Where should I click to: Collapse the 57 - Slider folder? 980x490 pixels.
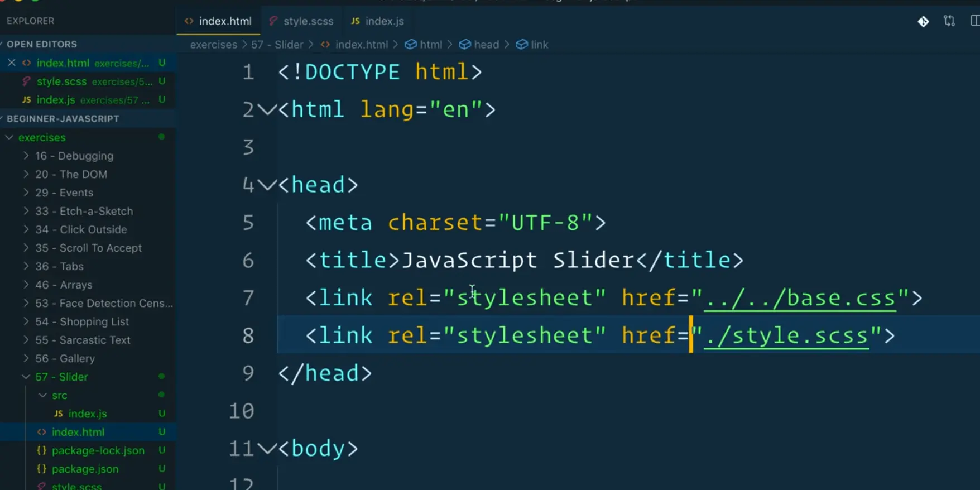tap(26, 377)
